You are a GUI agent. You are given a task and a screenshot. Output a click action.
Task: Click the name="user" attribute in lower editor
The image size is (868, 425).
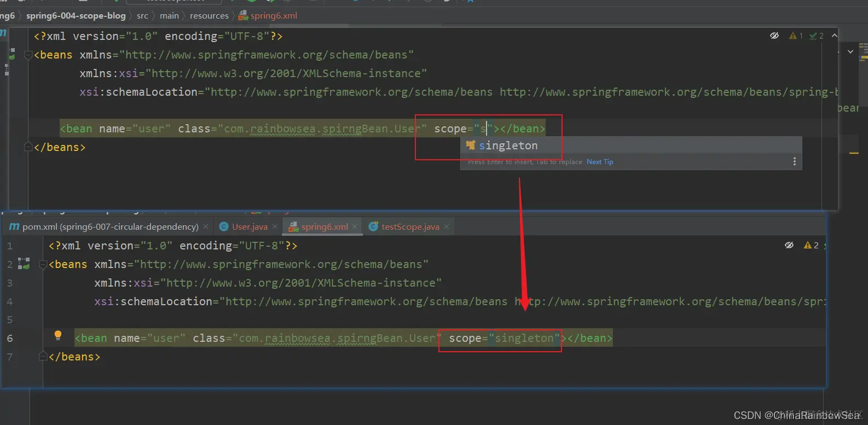(x=149, y=338)
